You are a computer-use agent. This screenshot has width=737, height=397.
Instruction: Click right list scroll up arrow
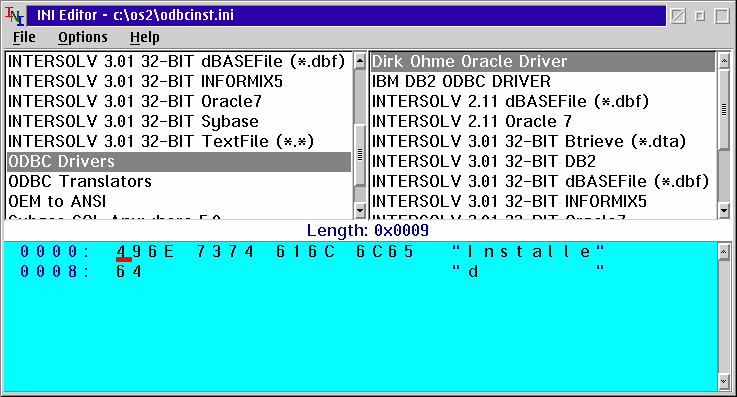724,61
